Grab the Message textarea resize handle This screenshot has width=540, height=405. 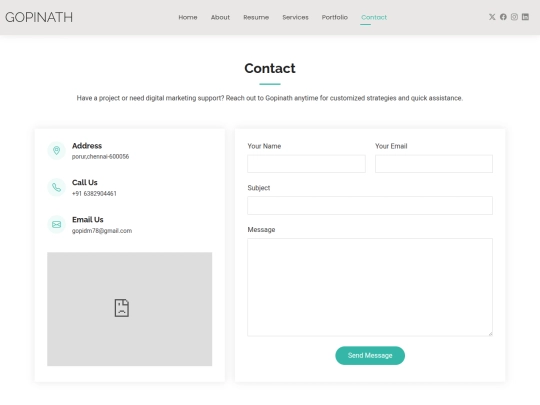click(490, 334)
